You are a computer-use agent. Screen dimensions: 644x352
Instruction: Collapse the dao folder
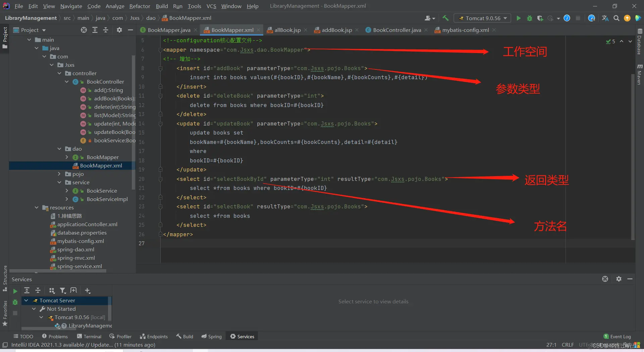59,149
